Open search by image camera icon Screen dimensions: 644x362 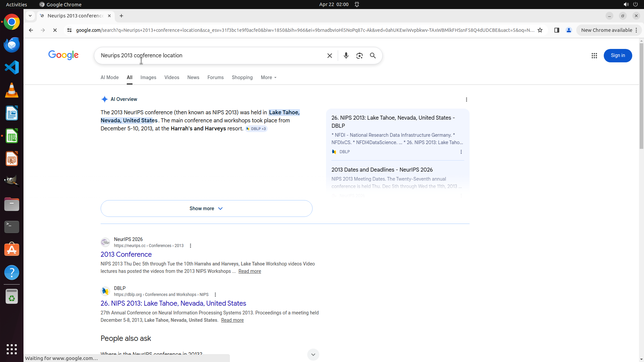click(x=359, y=56)
